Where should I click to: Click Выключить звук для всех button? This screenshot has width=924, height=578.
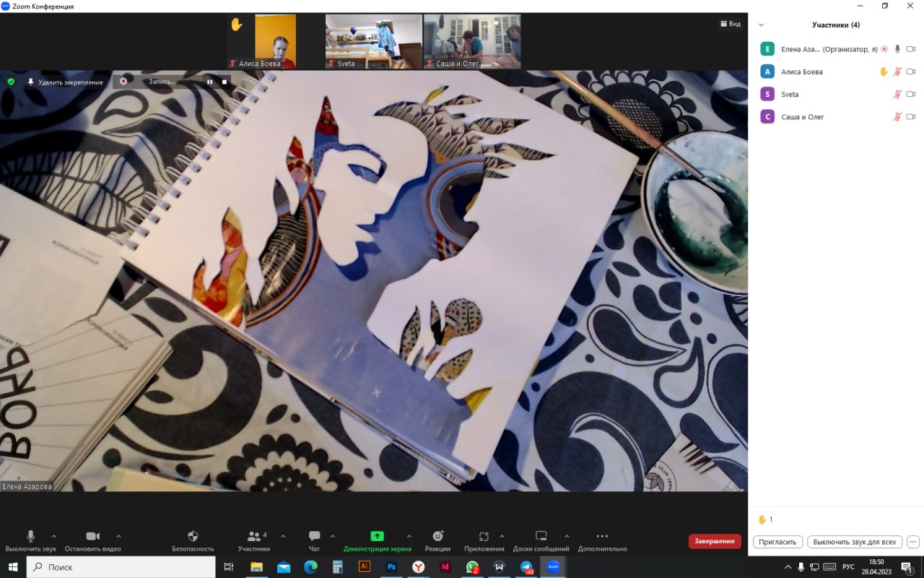tap(854, 542)
